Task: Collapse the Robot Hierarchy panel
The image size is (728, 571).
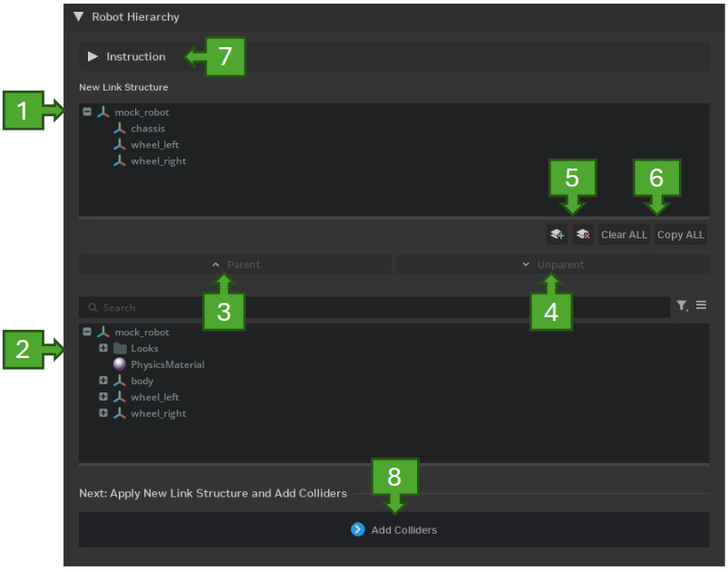Action: point(79,16)
